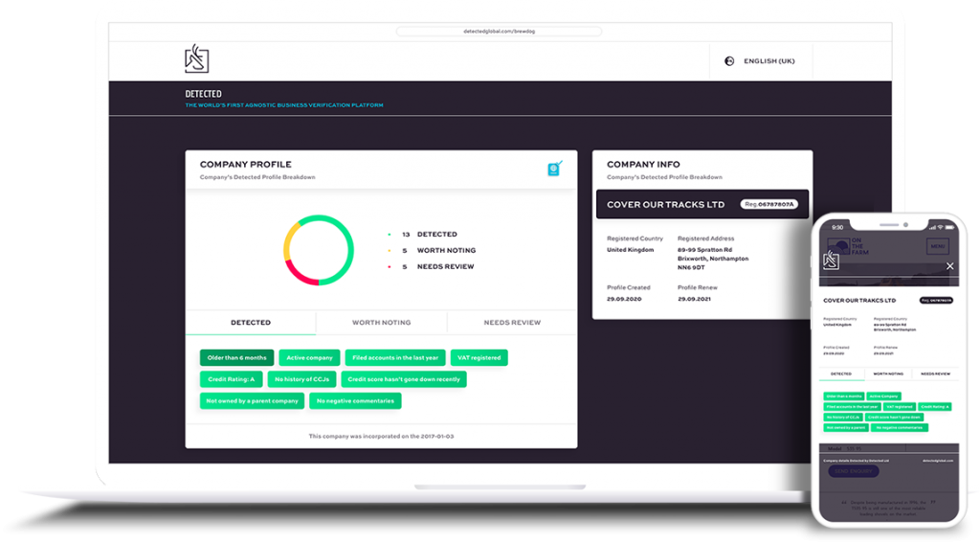Click 'COVER OUR TRACKS LTD' company name on laptop
The image size is (980, 544).
666,204
